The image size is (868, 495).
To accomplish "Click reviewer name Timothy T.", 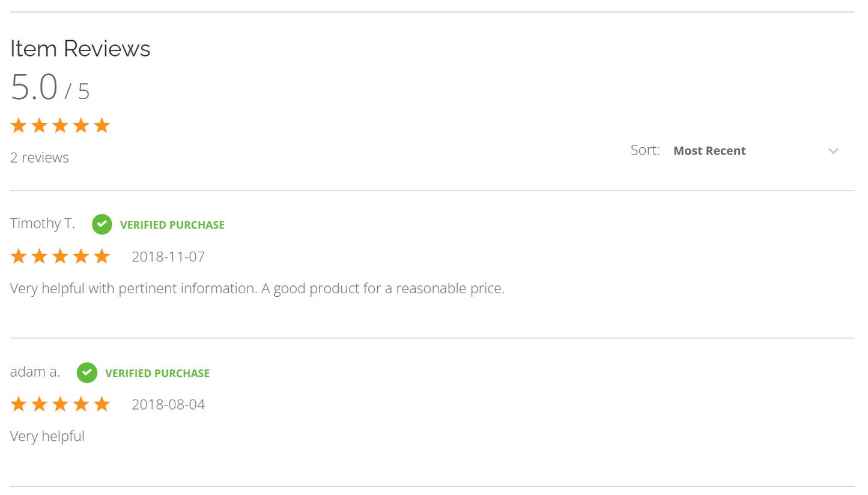I will (43, 223).
